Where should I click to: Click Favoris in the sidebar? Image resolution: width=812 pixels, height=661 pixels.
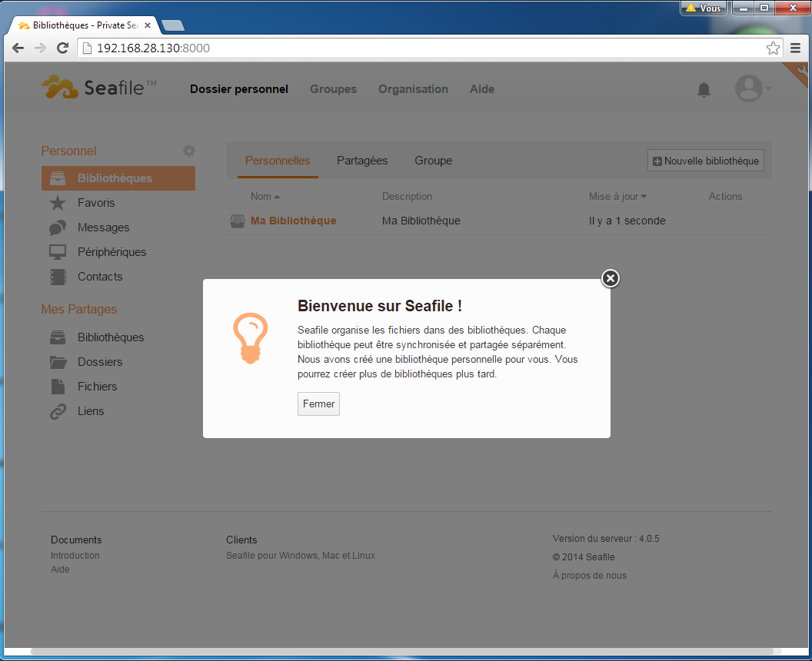click(x=96, y=203)
